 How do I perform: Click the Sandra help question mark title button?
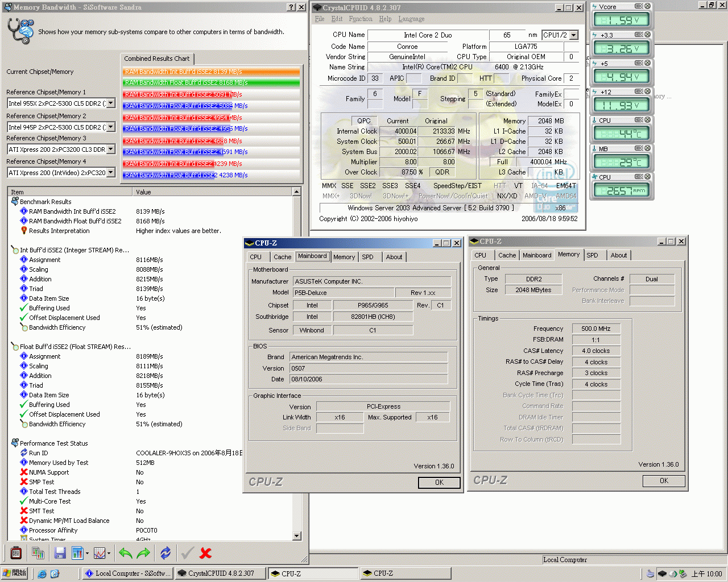(291, 7)
